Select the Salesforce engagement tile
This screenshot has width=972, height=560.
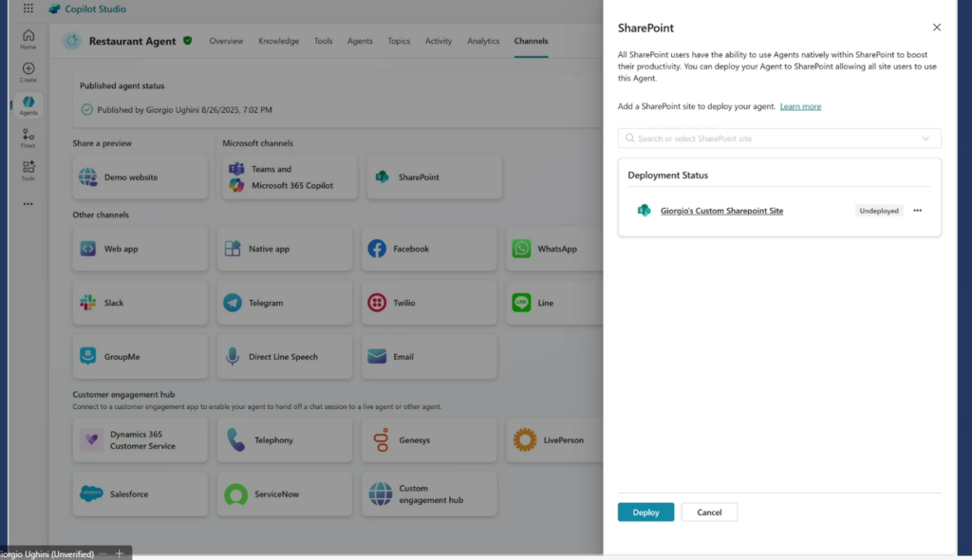click(140, 495)
